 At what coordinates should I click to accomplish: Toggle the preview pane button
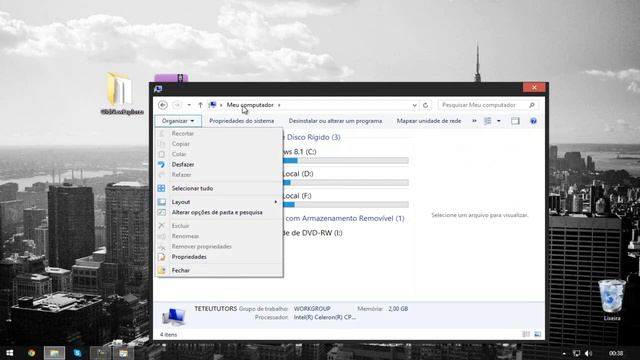[515, 121]
